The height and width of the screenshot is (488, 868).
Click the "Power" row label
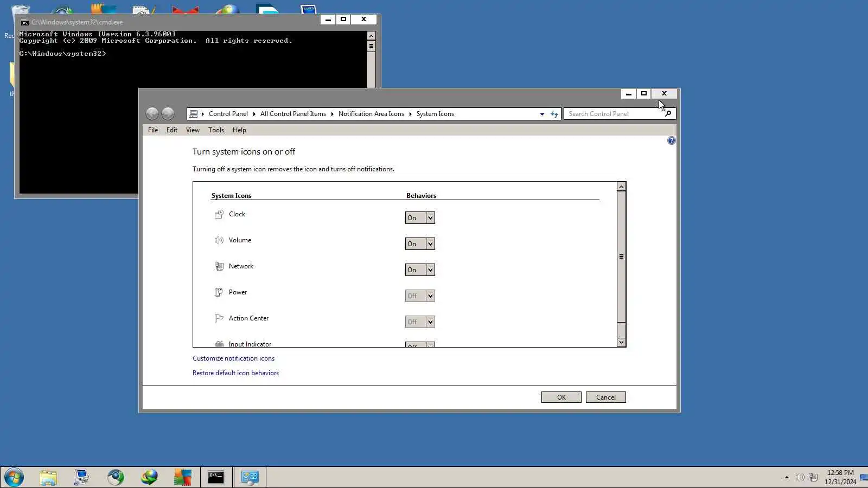[x=238, y=292]
